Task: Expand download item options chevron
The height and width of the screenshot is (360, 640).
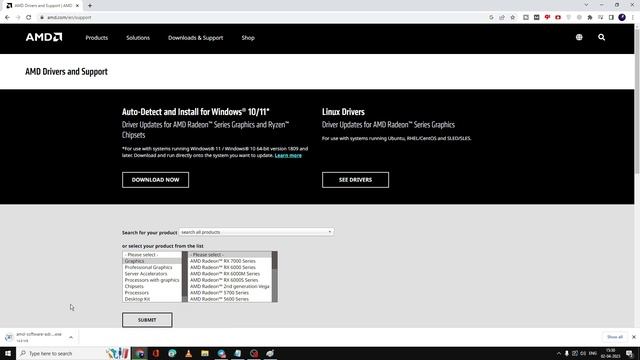Action: (x=71, y=337)
